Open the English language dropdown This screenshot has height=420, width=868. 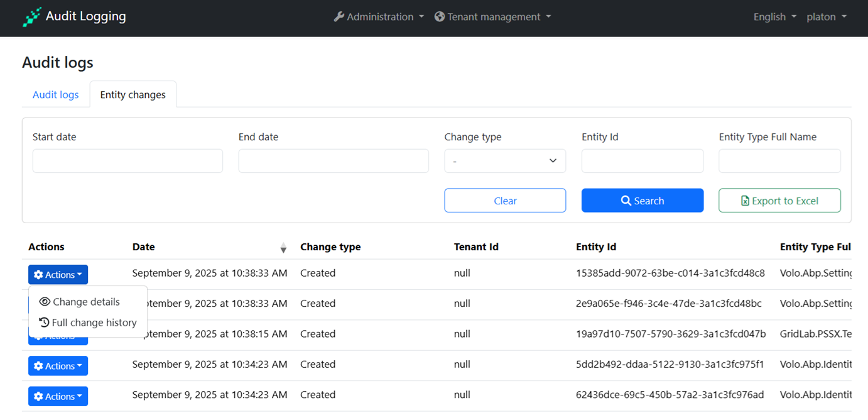tap(774, 17)
